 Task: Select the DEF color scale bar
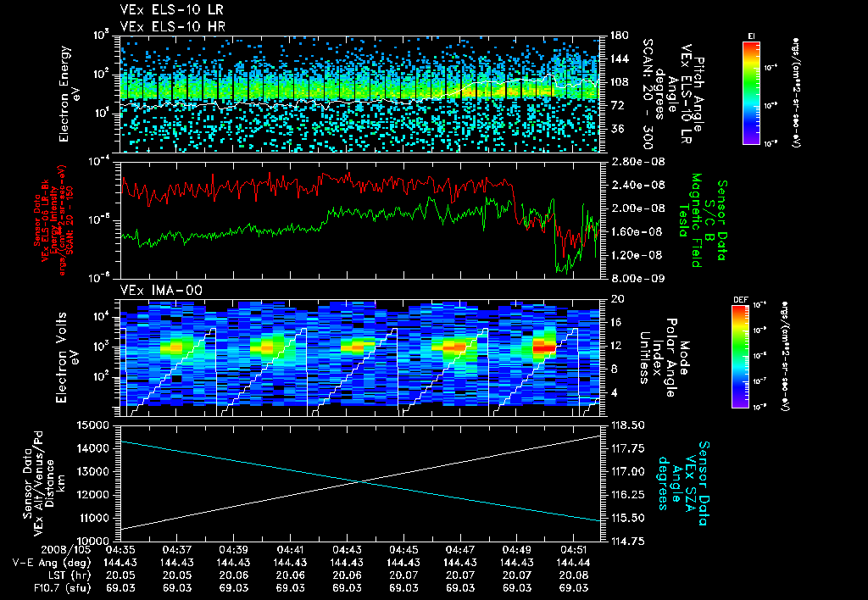740,357
